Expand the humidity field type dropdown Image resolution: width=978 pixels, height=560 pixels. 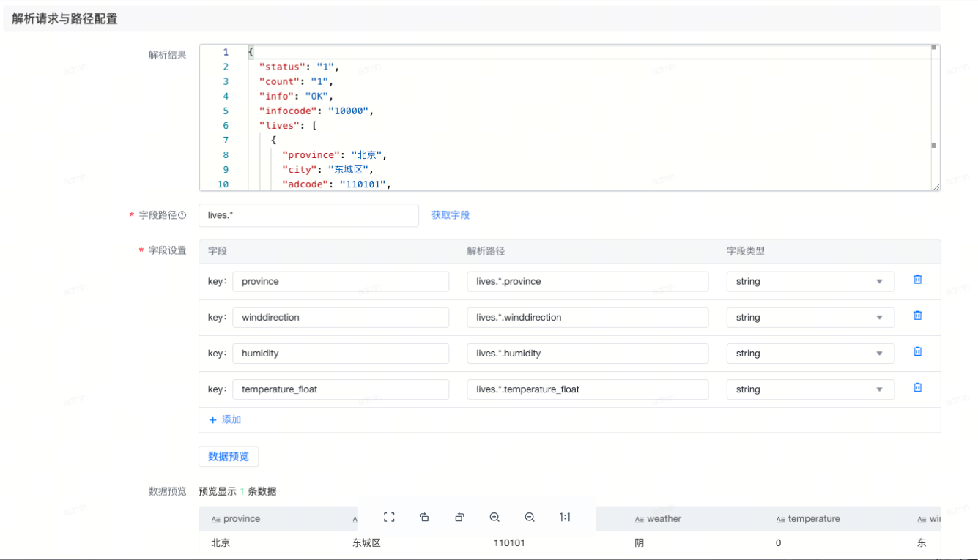[810, 354]
